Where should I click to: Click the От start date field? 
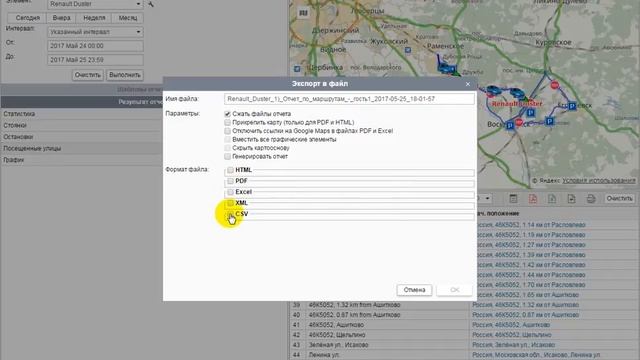tap(95, 46)
